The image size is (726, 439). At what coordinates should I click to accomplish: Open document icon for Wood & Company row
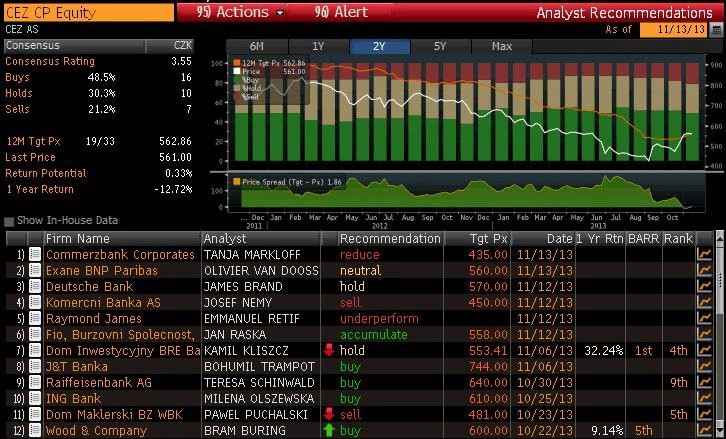pyautogui.click(x=35, y=430)
